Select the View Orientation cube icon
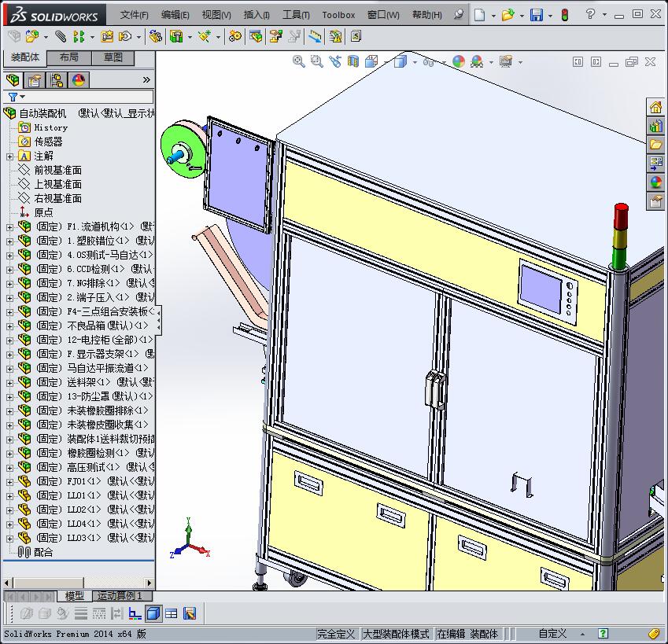The width and height of the screenshot is (668, 644). pos(370,61)
